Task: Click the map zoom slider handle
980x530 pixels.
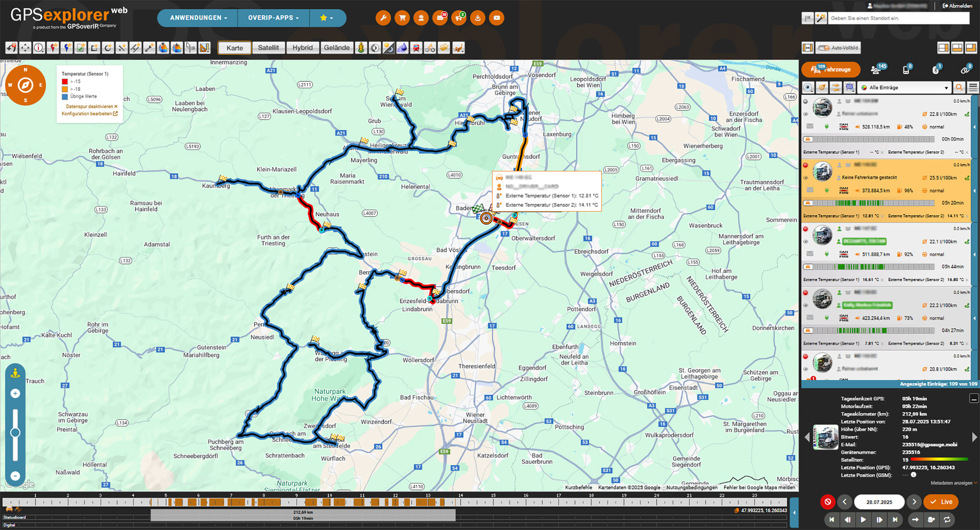Action: pyautogui.click(x=15, y=432)
